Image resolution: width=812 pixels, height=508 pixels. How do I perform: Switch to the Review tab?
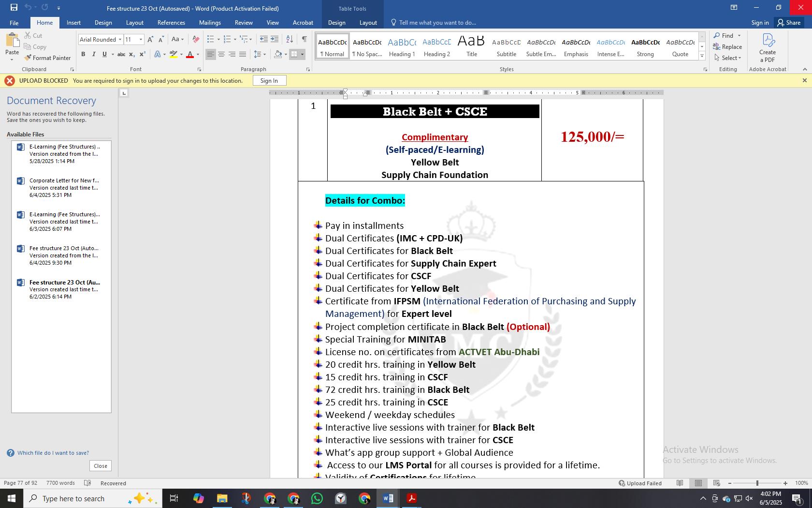click(x=244, y=23)
